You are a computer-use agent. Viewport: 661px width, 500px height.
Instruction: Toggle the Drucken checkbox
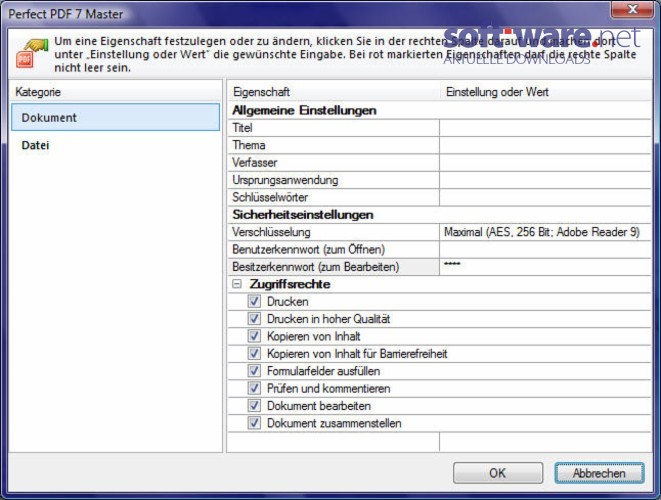[254, 301]
